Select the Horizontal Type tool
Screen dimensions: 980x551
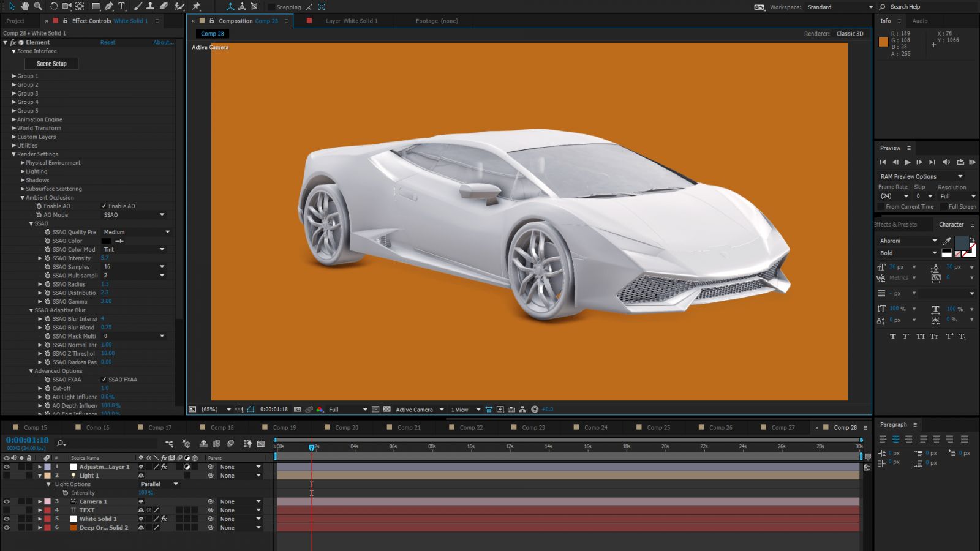pos(122,7)
